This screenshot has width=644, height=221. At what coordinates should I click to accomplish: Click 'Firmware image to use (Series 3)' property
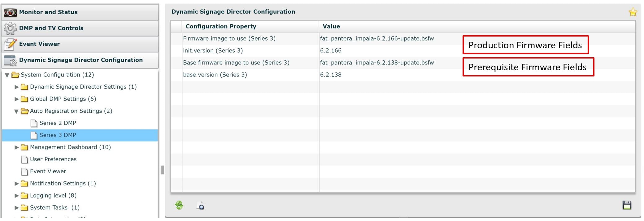point(229,39)
